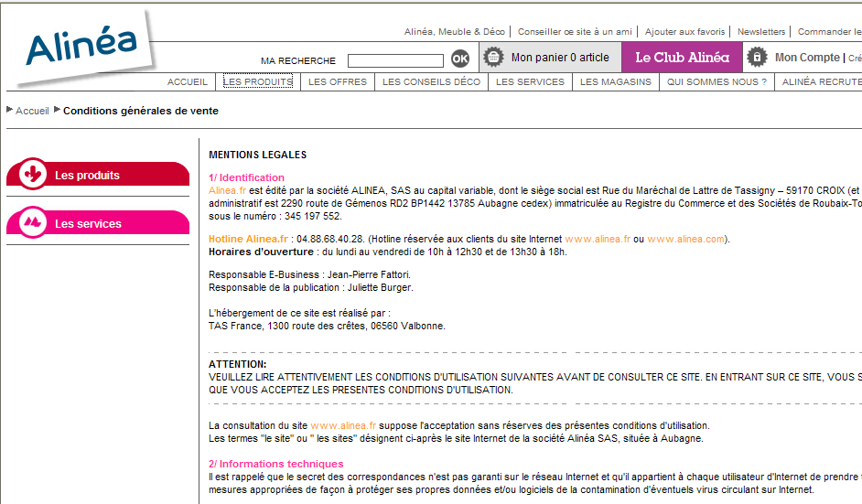Click www.alinea.fr link in Hotline line
This screenshot has height=504, width=862.
pos(598,239)
